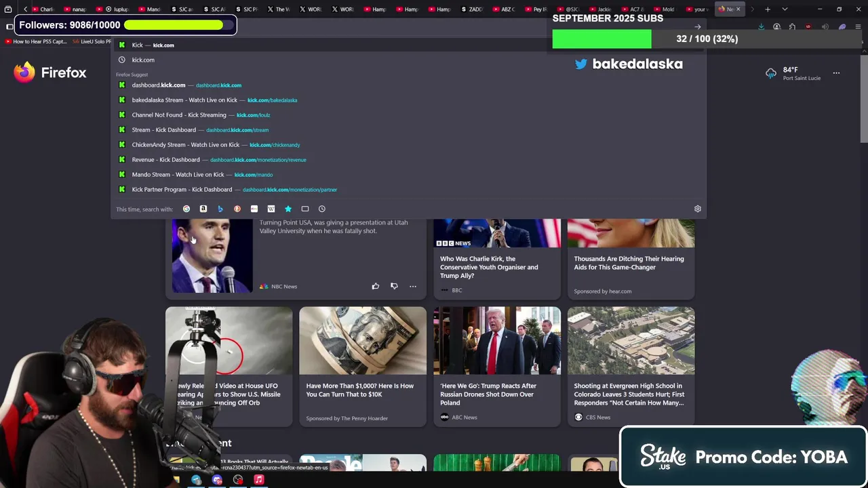Image resolution: width=868 pixels, height=488 pixels.
Task: Open 'How to Hear PS5 Capt...' bookmark
Action: coord(35,41)
